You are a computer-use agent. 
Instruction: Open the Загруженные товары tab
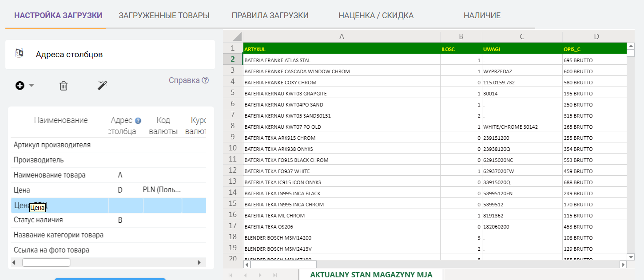click(164, 16)
